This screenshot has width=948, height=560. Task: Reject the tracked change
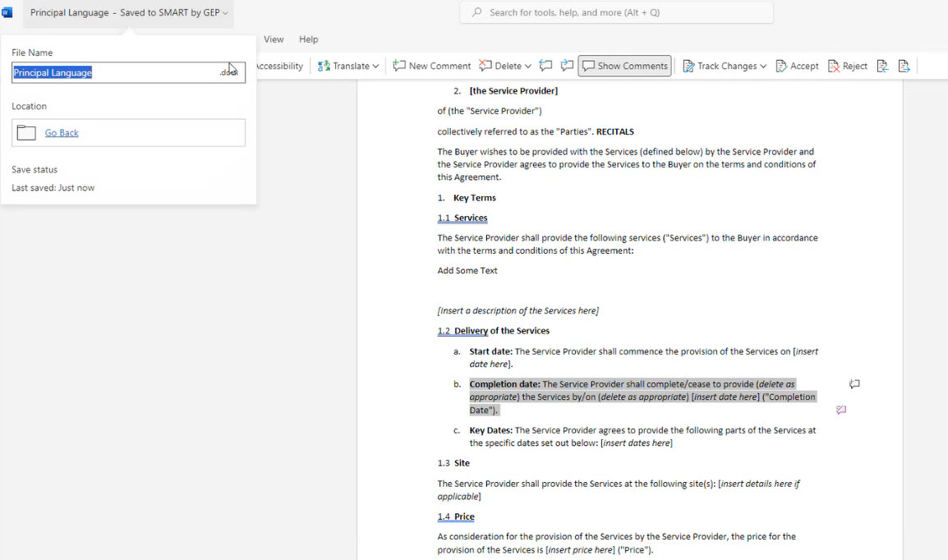848,66
